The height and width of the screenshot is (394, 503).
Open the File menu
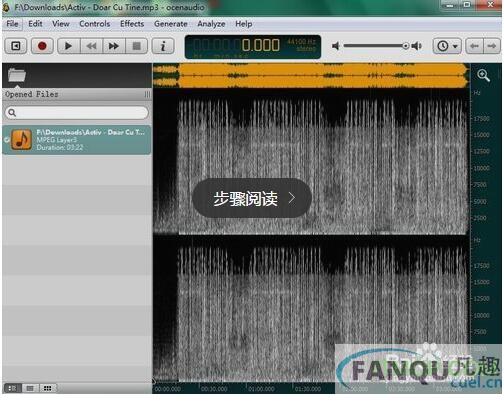(x=12, y=24)
